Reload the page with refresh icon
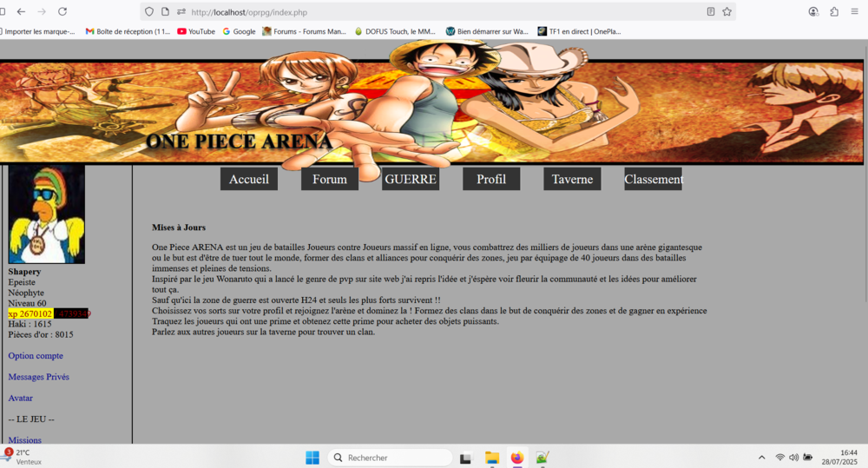Image resolution: width=868 pixels, height=468 pixels. click(62, 11)
